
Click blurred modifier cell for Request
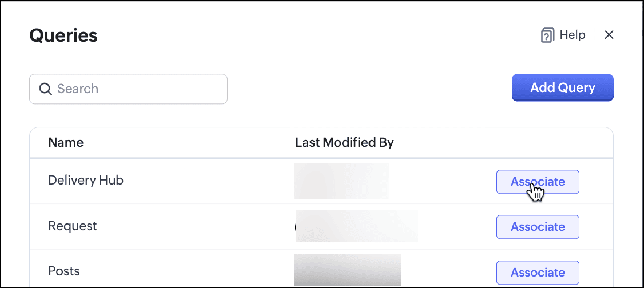[356, 226]
